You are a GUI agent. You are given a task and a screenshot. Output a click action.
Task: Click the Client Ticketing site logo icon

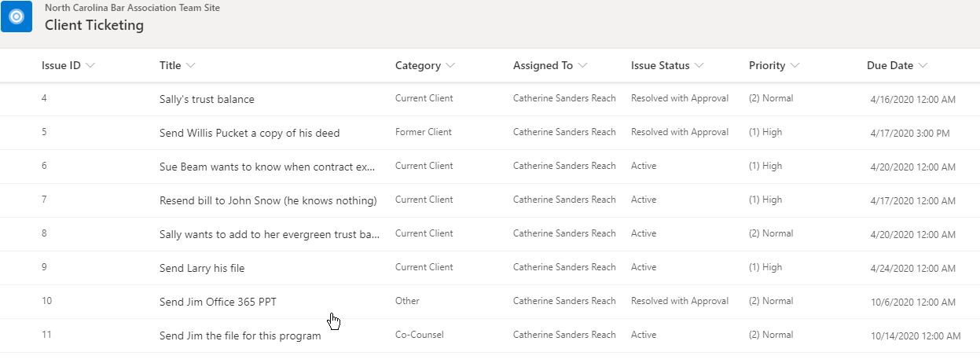coord(17,16)
